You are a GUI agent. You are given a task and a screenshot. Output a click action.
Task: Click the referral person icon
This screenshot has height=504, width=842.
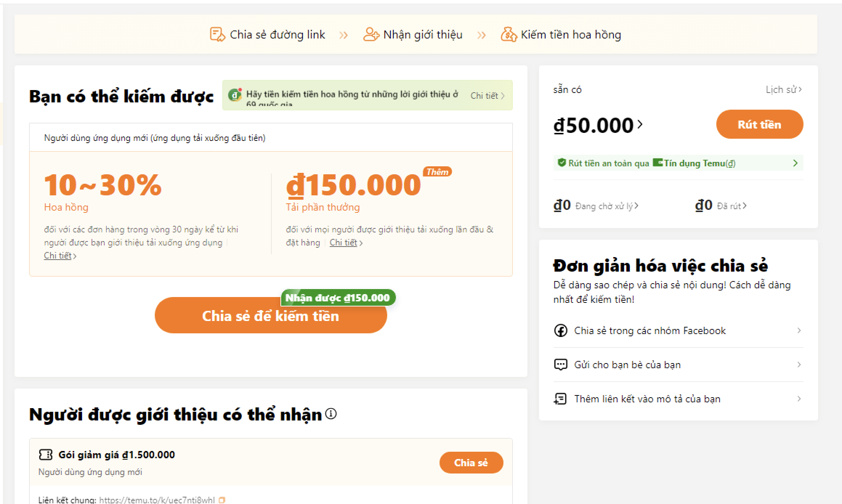pos(371,34)
